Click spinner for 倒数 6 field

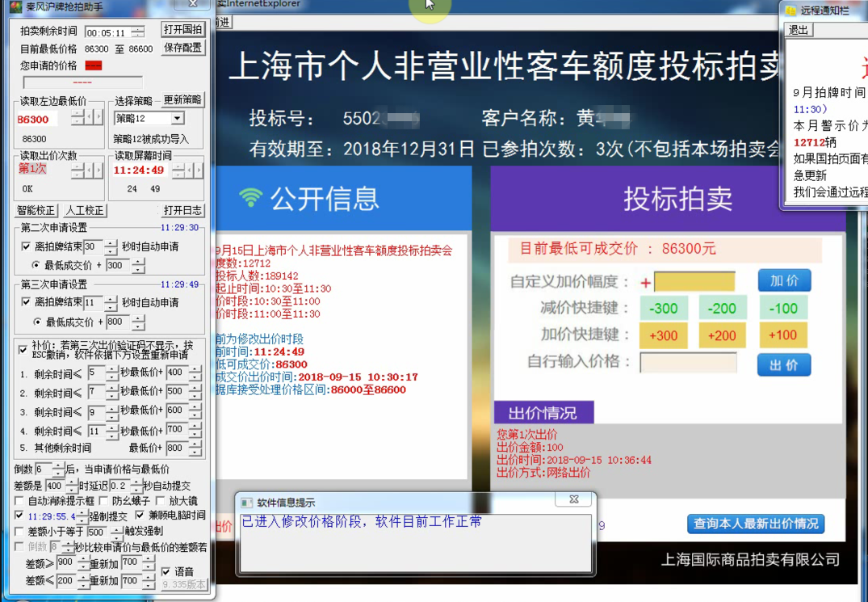pyautogui.click(x=58, y=470)
